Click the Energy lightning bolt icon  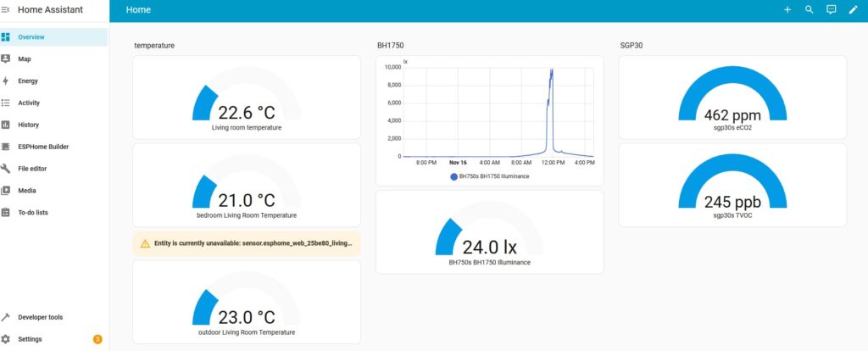(x=6, y=81)
